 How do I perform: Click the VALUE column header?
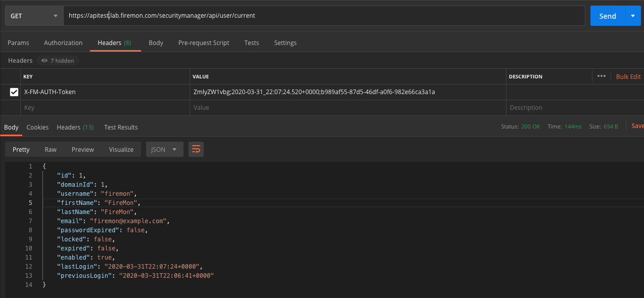201,77
